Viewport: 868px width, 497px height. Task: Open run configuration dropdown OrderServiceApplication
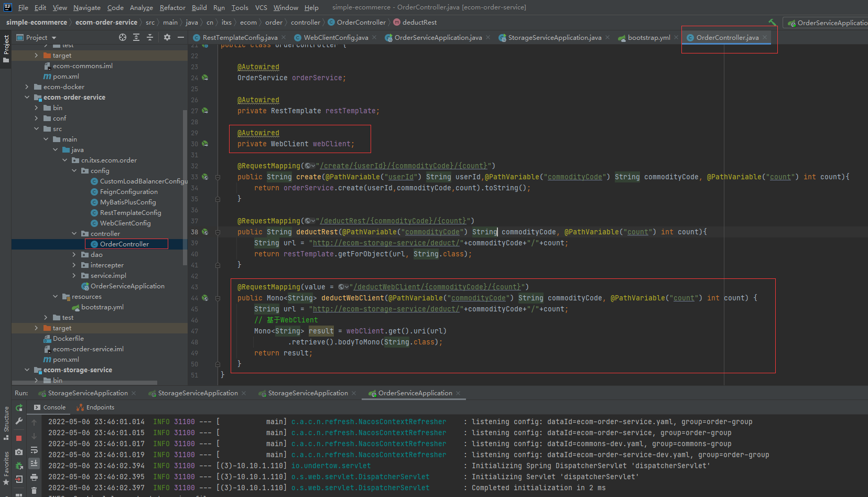[827, 23]
